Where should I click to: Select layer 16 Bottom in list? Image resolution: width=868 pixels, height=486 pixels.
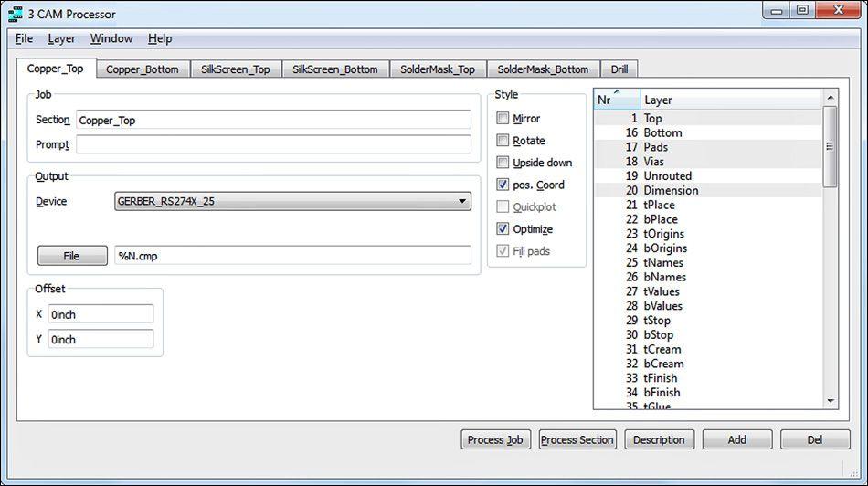709,132
